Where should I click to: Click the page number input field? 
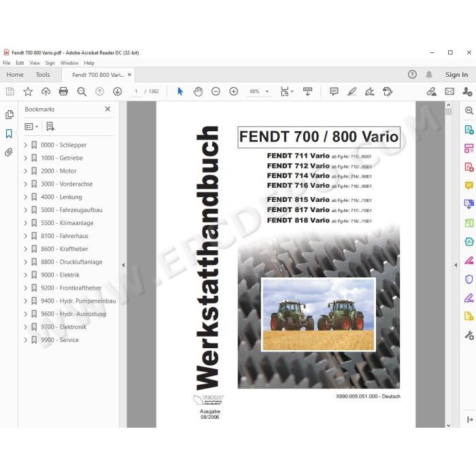coord(136,91)
